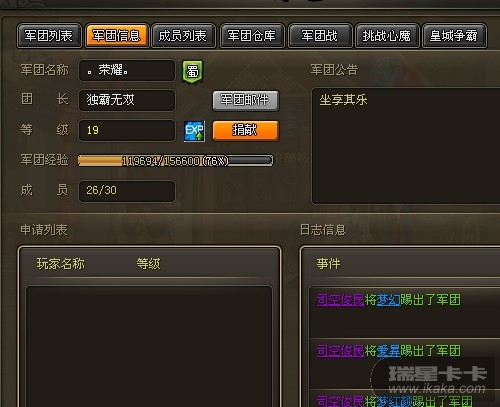This screenshot has width=500, height=407.
Task: Click the orange 捐献 donate button
Action: [246, 130]
